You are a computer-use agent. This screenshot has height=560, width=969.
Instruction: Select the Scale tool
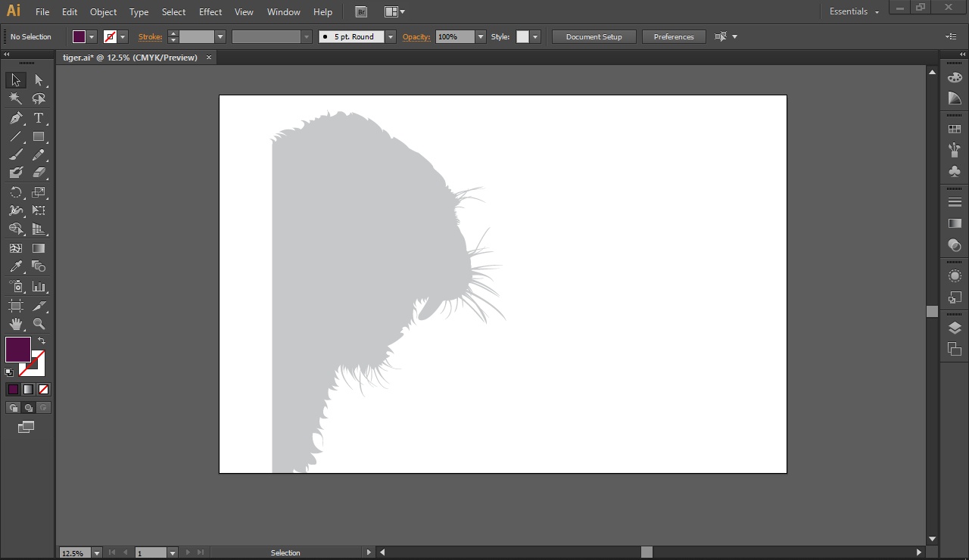[x=39, y=192]
